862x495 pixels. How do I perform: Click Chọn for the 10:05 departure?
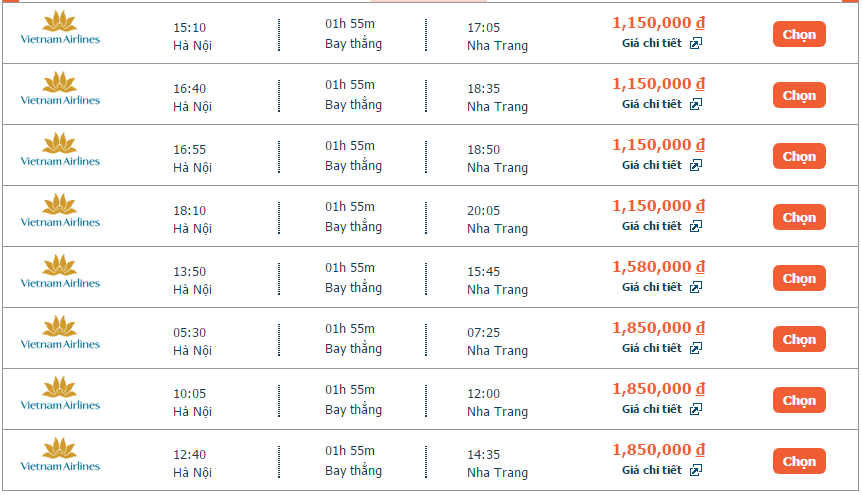click(x=799, y=400)
